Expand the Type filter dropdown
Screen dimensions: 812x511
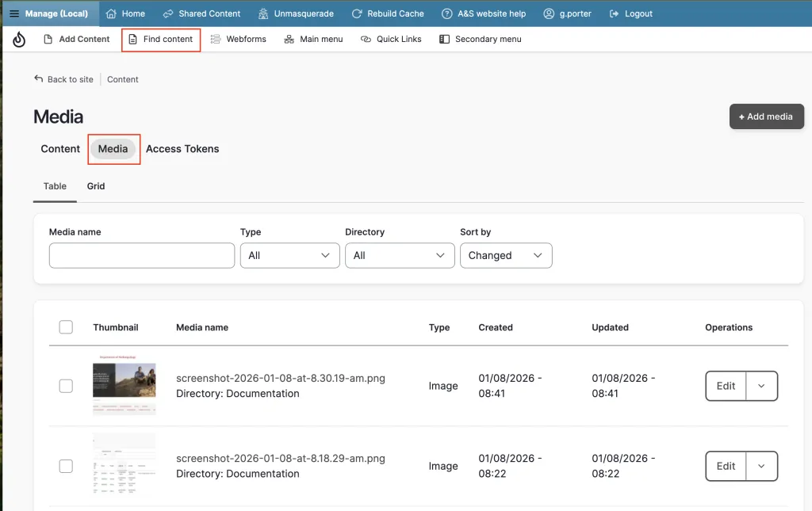click(x=289, y=255)
